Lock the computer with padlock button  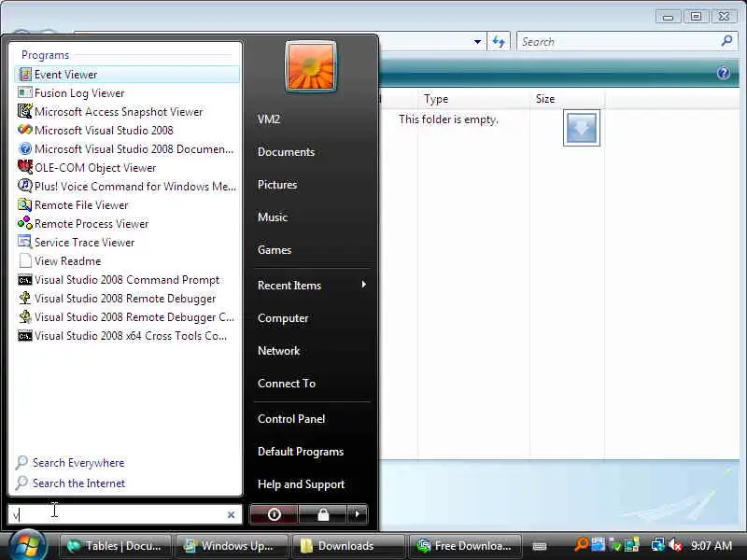click(323, 514)
